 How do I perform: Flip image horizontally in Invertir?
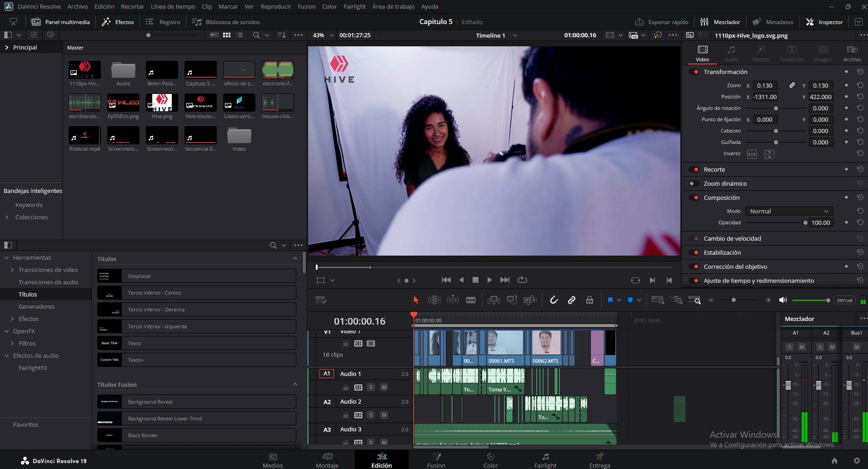point(752,154)
